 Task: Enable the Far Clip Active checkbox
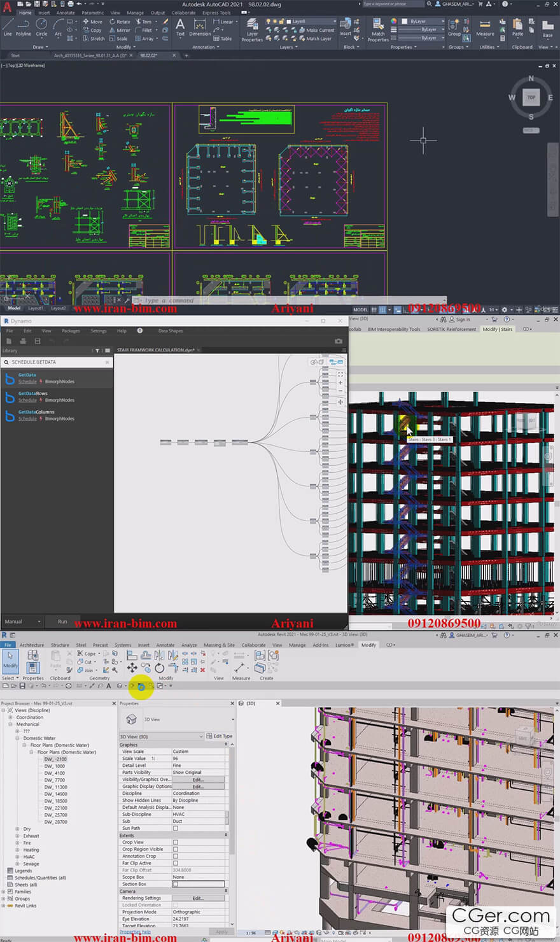pyautogui.click(x=176, y=863)
